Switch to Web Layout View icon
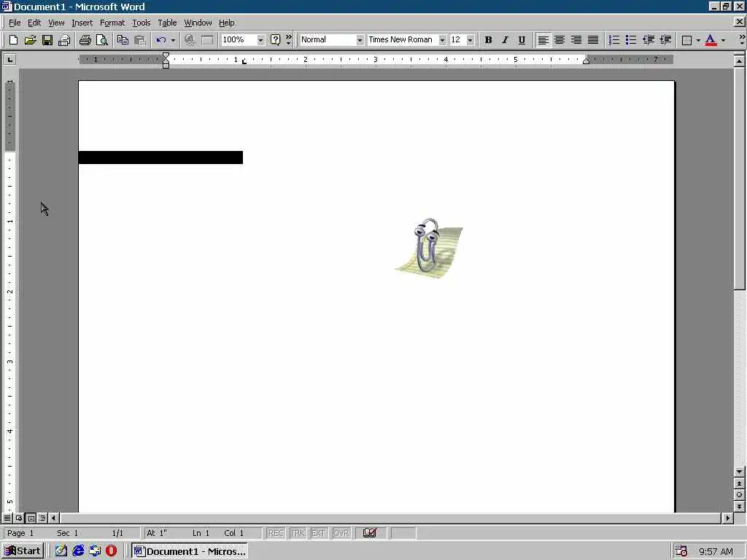 [x=19, y=518]
